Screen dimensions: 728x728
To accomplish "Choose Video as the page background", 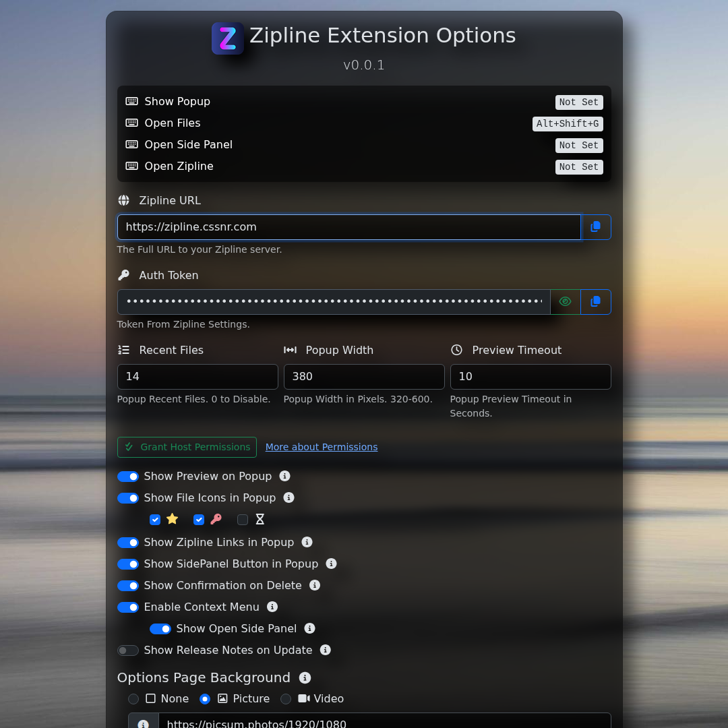I will 286,699.
